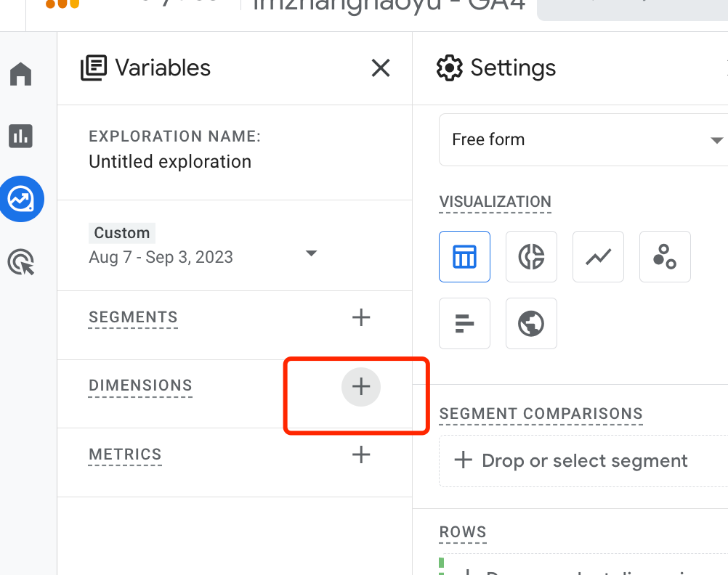Select the Geo map visualization
Screen dimensions: 728x575
coord(531,324)
